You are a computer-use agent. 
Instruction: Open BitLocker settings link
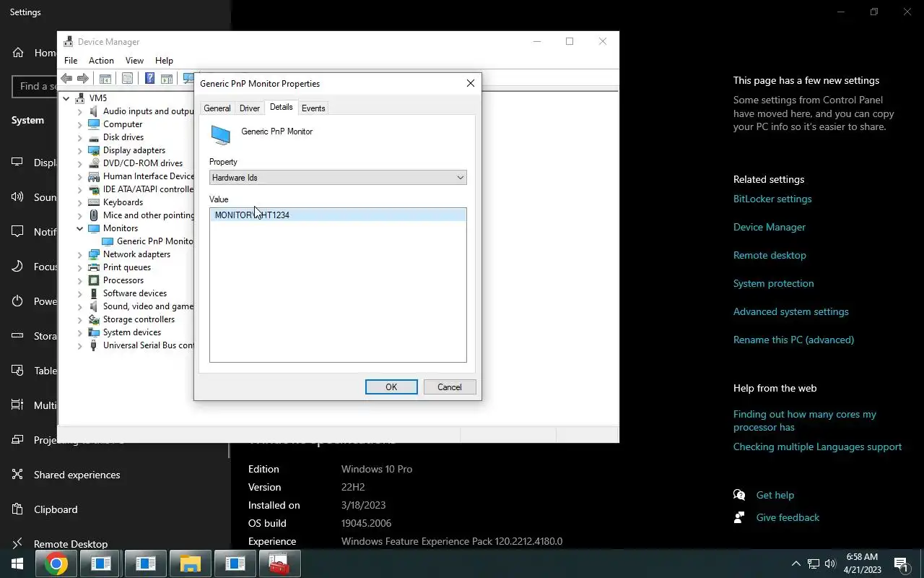coord(772,199)
